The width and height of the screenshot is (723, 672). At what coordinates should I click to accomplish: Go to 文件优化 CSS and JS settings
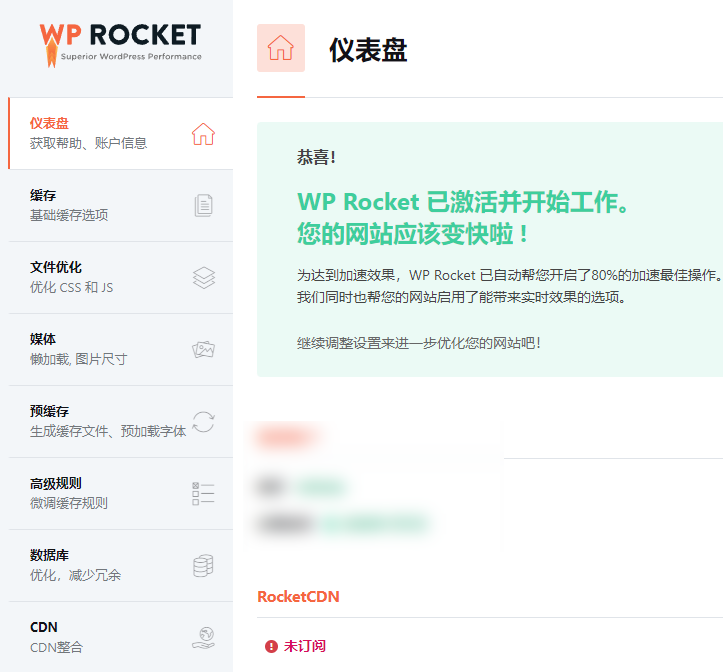(x=90, y=277)
